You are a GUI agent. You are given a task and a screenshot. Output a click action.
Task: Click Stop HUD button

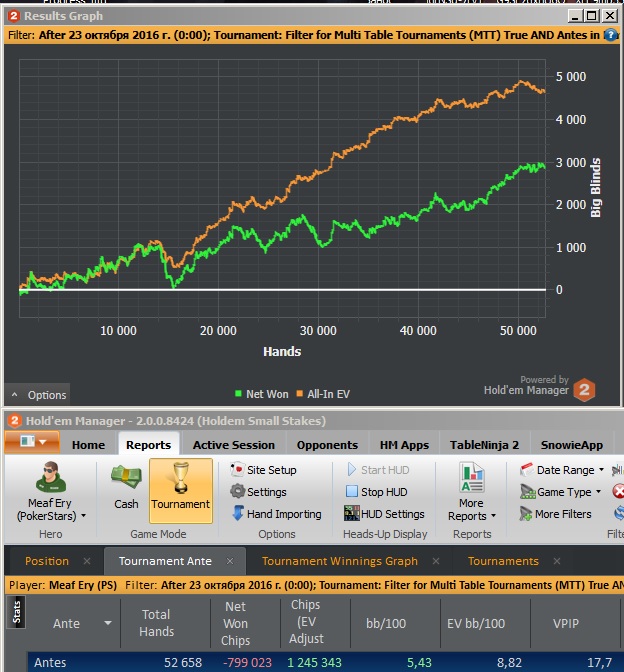pyautogui.click(x=377, y=492)
